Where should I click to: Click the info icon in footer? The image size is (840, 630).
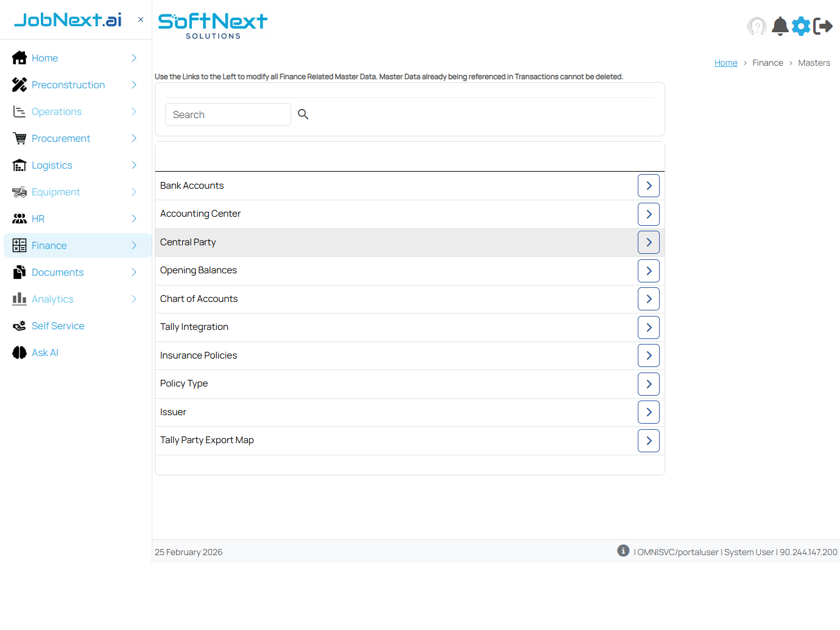point(623,551)
